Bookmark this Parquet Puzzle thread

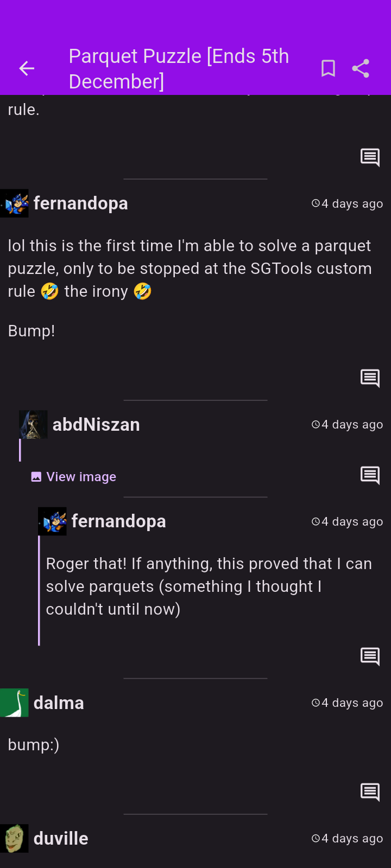[x=328, y=68]
